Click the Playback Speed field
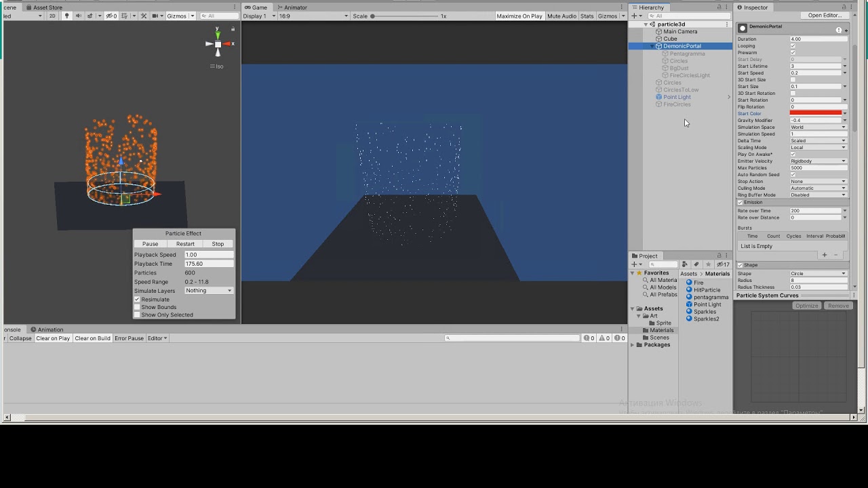The height and width of the screenshot is (488, 868). 209,255
